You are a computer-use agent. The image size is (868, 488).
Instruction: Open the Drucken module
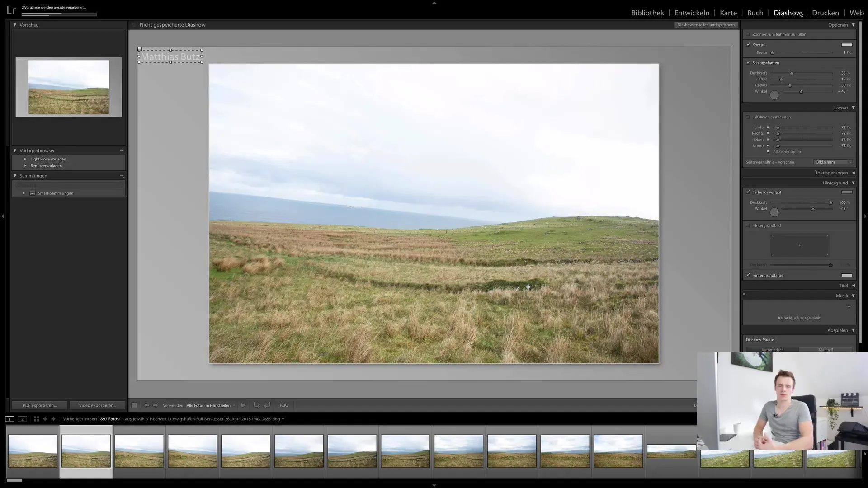coord(826,13)
